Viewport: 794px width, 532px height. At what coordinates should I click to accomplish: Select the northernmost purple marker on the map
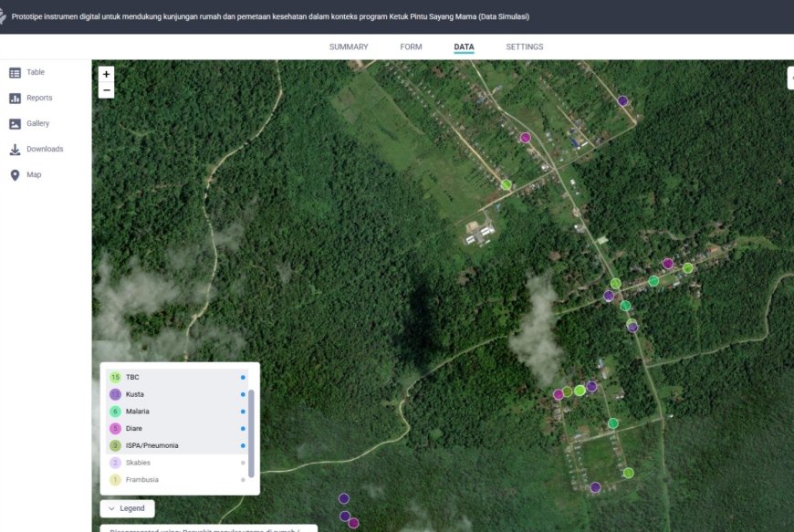[622, 100]
